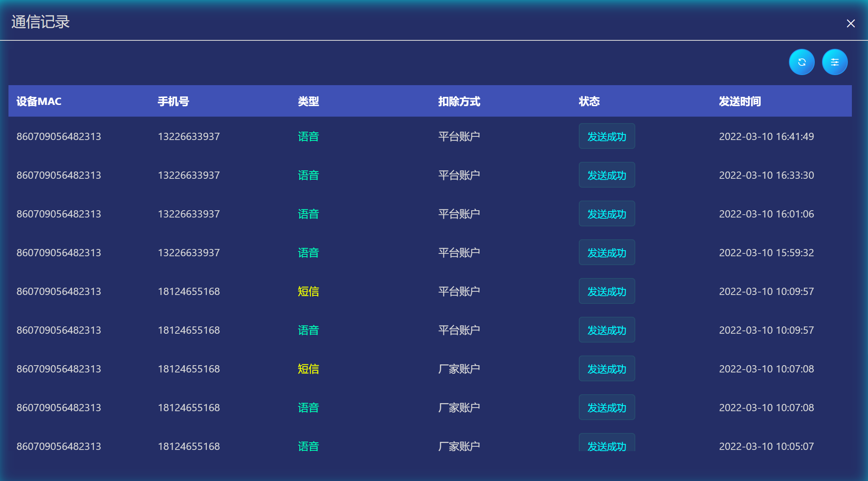The width and height of the screenshot is (868, 481).
Task: Click the 扣除方式 column header
Action: (459, 101)
